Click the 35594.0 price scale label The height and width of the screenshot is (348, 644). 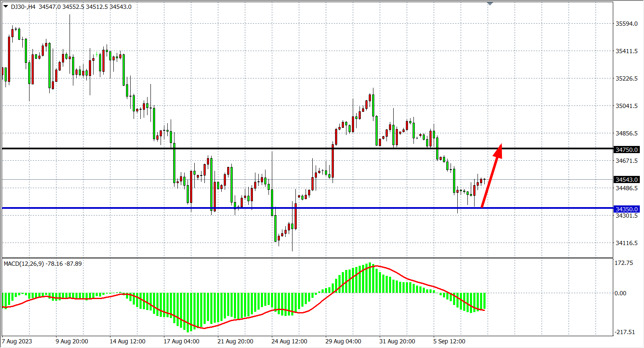click(x=627, y=24)
